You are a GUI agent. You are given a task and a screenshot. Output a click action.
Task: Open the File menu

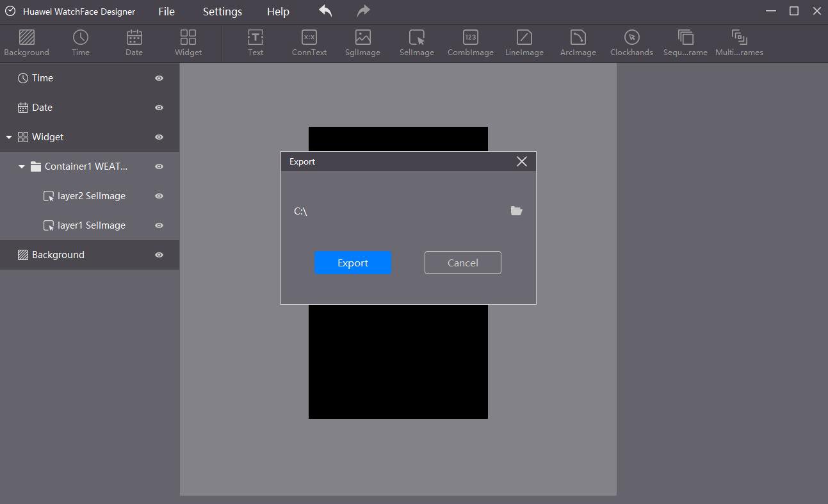coord(166,12)
